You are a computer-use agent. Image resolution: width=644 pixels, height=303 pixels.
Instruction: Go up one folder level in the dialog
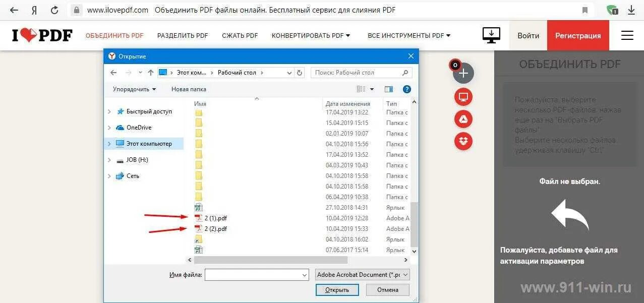coord(150,73)
